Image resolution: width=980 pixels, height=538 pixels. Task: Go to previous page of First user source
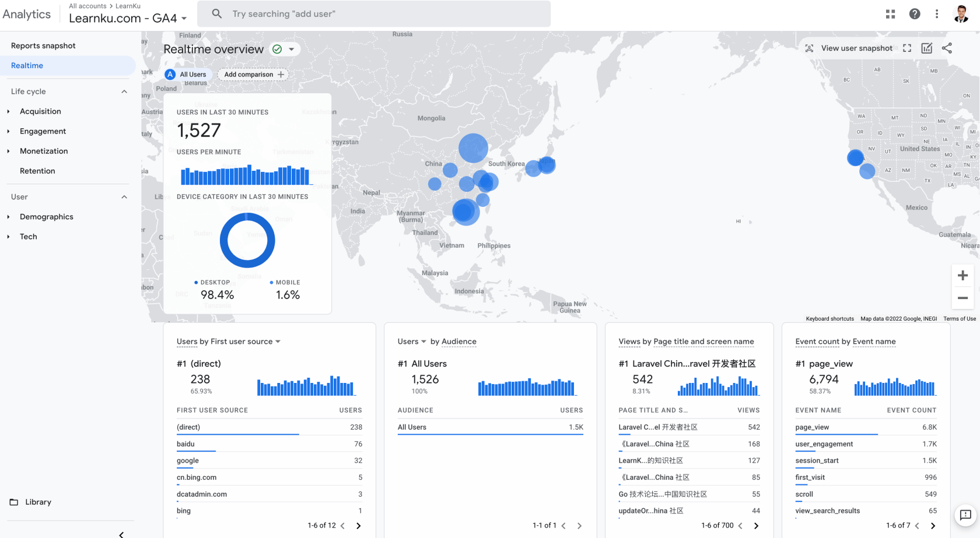(342, 526)
